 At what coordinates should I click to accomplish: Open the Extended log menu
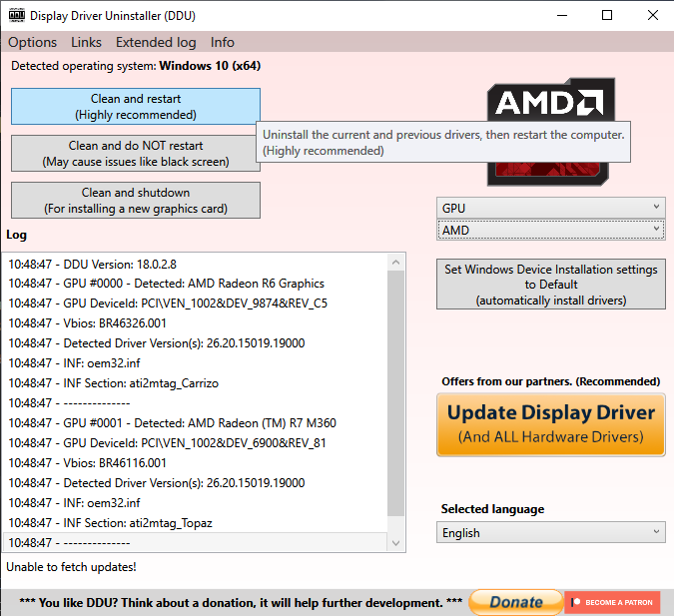click(x=156, y=42)
